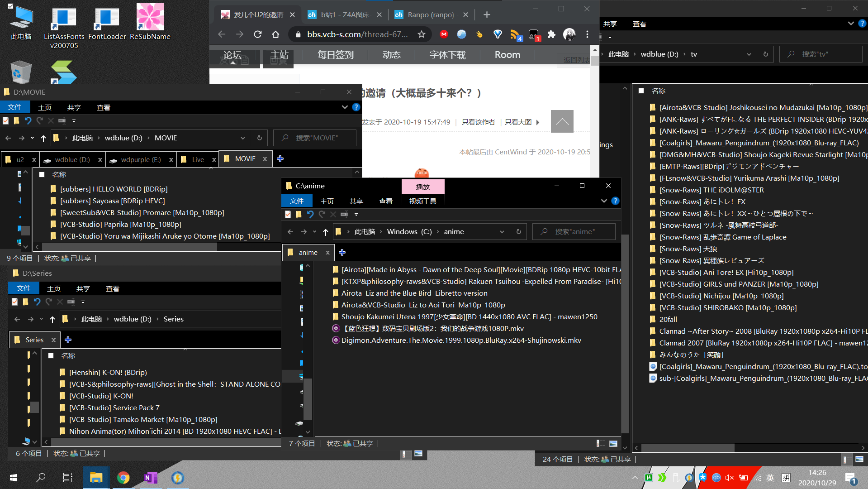
Task: Reload the page in Chrome
Action: 257,34
